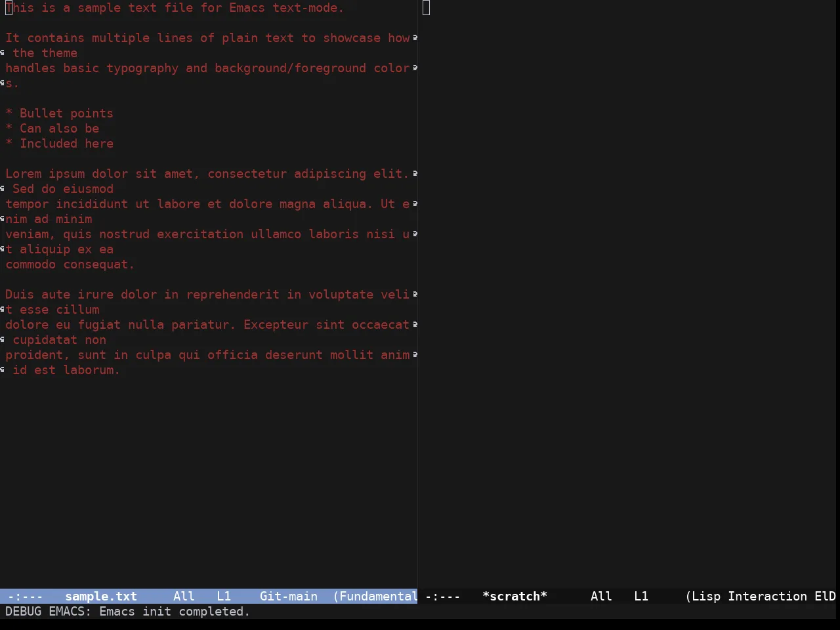
Task: Click the line '* Bullet points'
Action: [59, 114]
